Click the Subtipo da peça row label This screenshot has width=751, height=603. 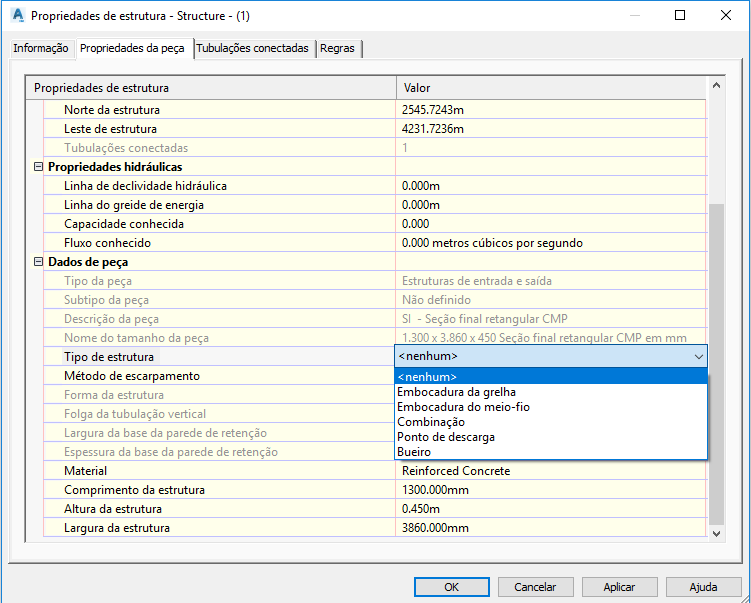coord(106,300)
